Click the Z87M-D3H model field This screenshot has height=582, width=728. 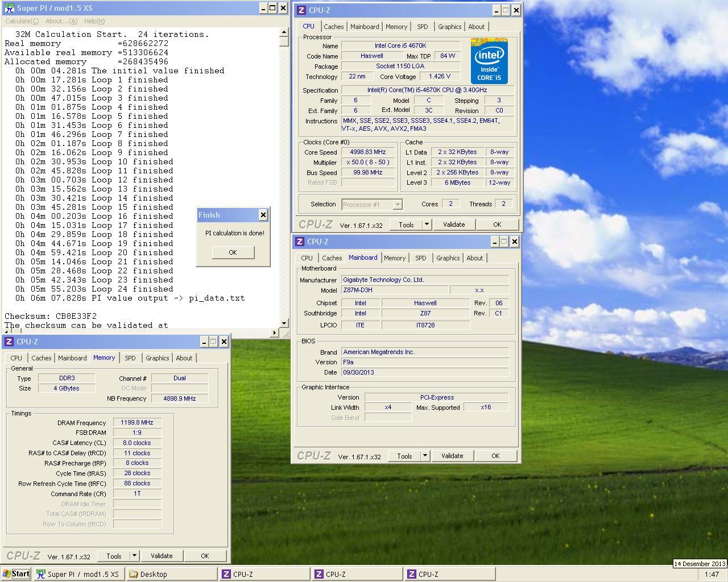pos(395,290)
